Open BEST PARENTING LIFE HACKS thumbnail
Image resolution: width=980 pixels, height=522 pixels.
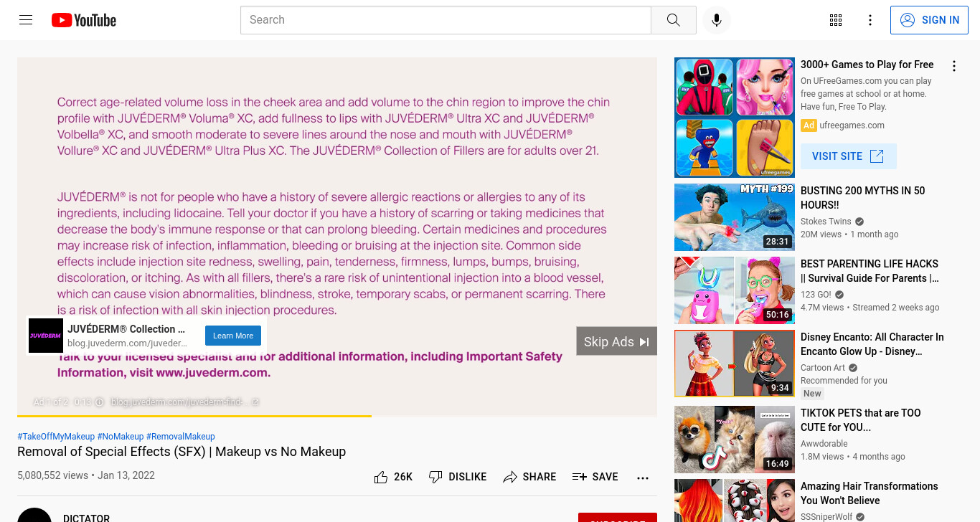point(735,290)
